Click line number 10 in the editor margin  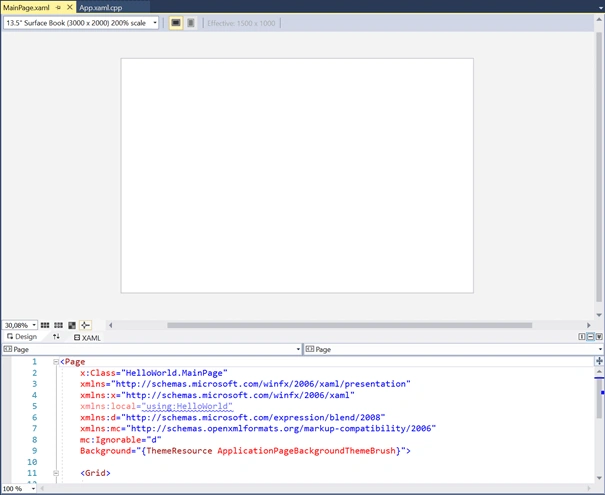point(32,462)
